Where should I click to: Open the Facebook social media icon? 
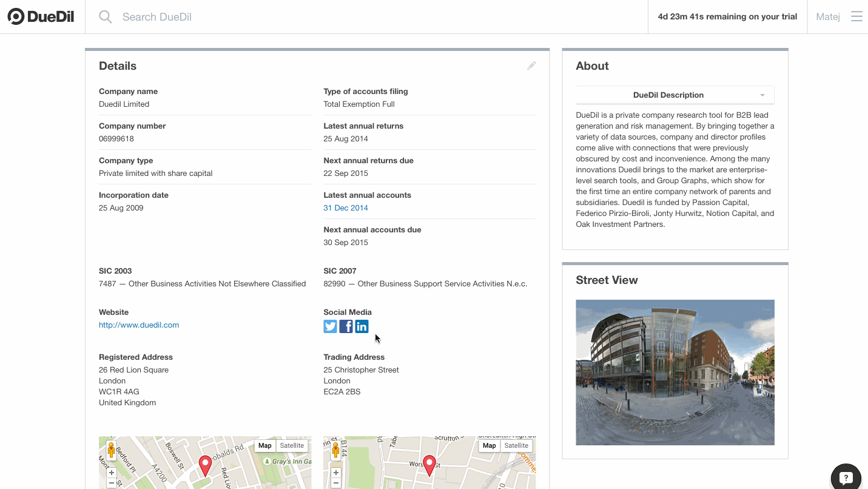point(346,326)
